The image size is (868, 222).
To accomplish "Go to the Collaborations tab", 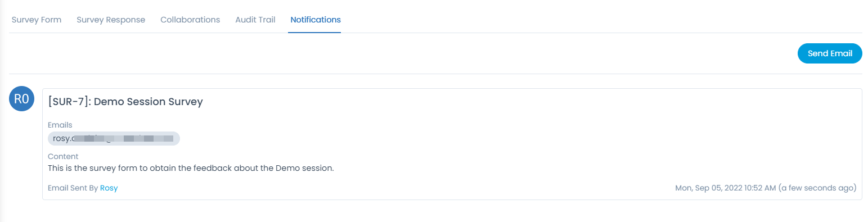I will pos(190,20).
